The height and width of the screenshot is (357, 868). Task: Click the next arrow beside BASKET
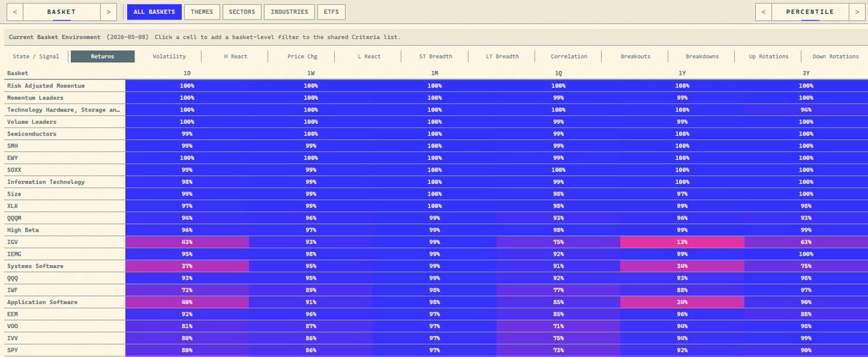[107, 12]
